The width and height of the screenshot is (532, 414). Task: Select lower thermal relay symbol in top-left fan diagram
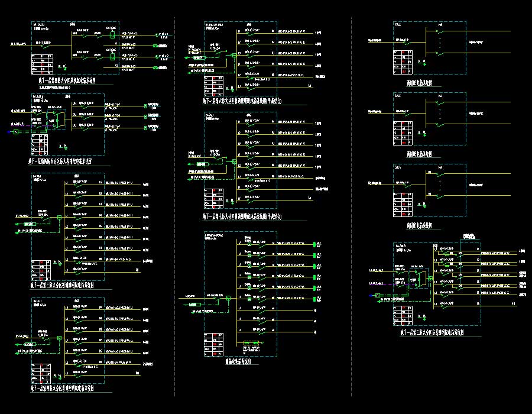[x=112, y=58]
